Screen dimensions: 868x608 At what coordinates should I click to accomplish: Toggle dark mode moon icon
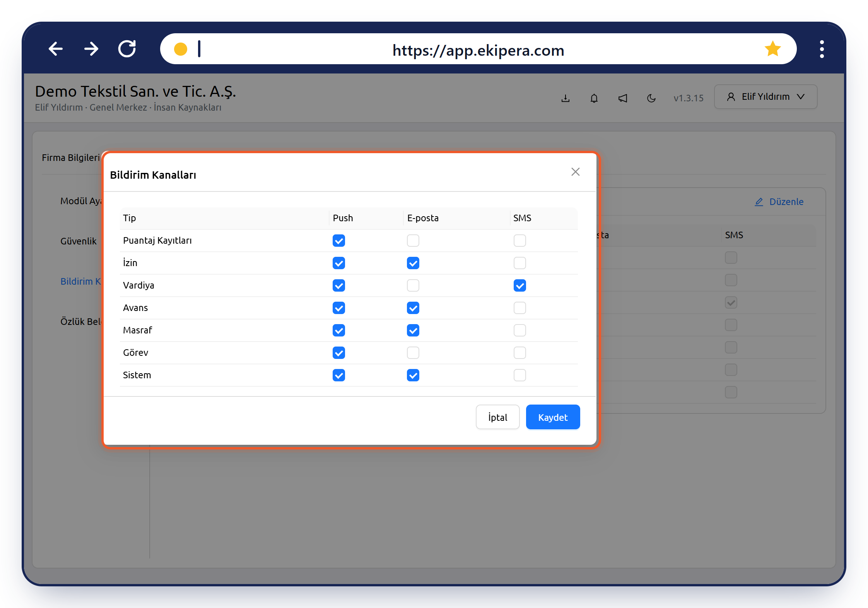(x=651, y=98)
